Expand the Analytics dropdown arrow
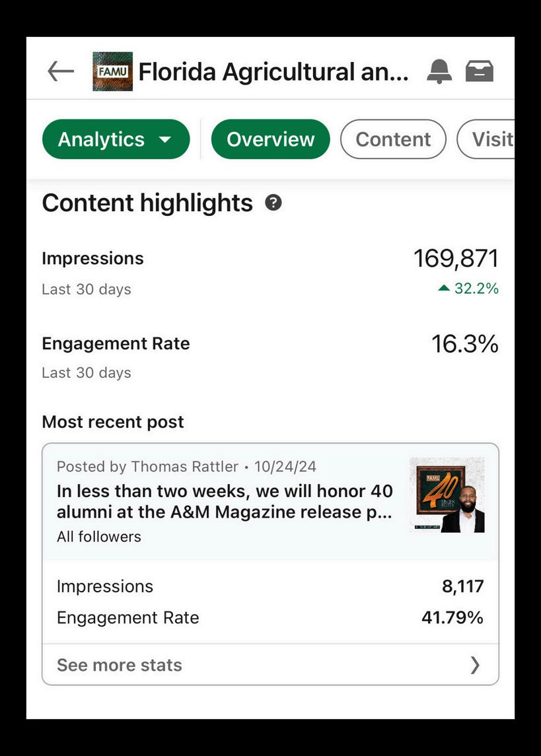The height and width of the screenshot is (756, 541). click(165, 139)
